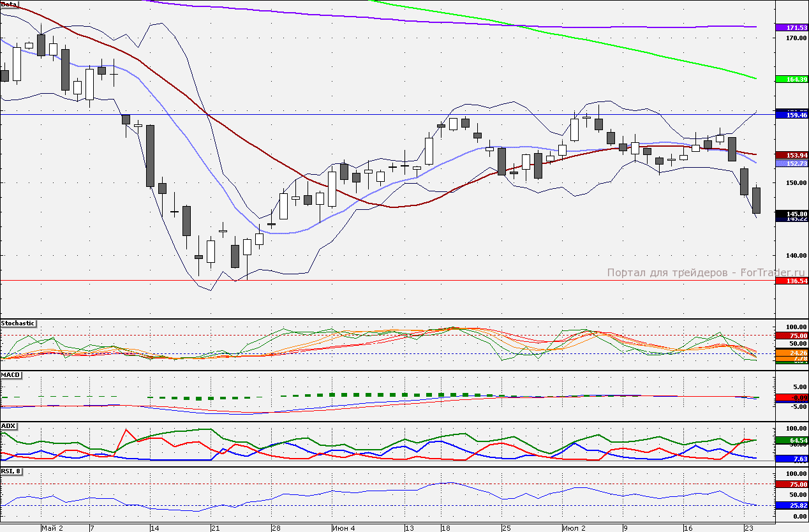Select the Июн 4 date marker
Screen dimensions: 809x532
click(343, 528)
